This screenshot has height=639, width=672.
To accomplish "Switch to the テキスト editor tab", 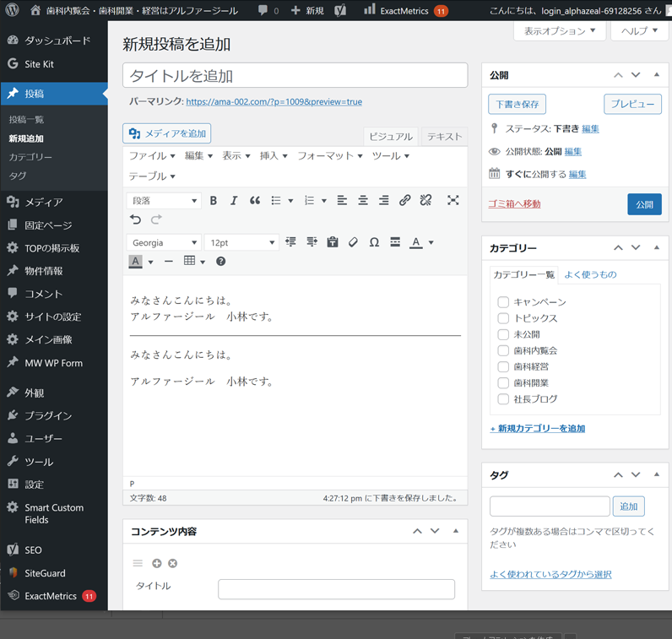I will click(x=444, y=137).
